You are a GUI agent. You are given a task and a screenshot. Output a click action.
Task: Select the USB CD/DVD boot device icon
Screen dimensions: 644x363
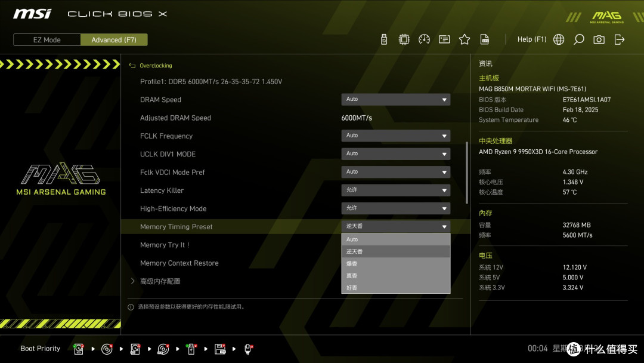click(163, 349)
